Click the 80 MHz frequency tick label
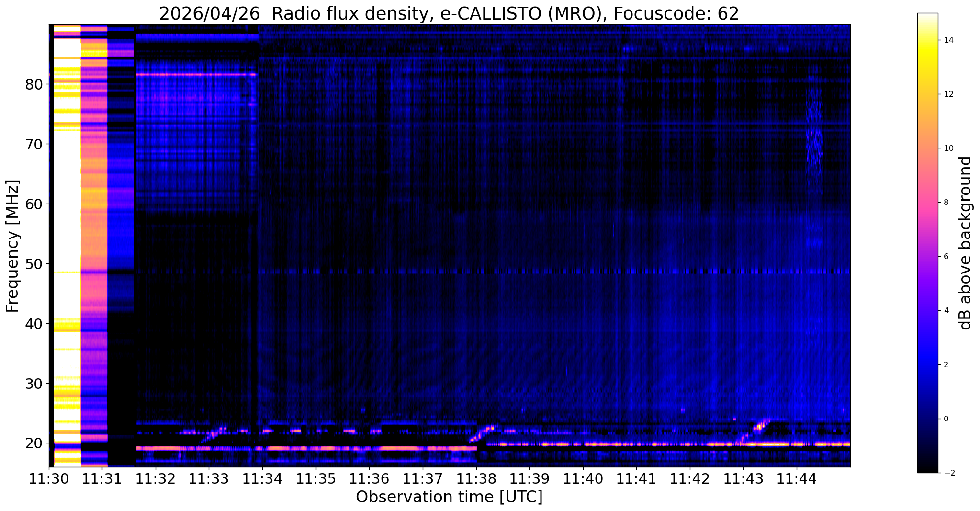 click(34, 84)
